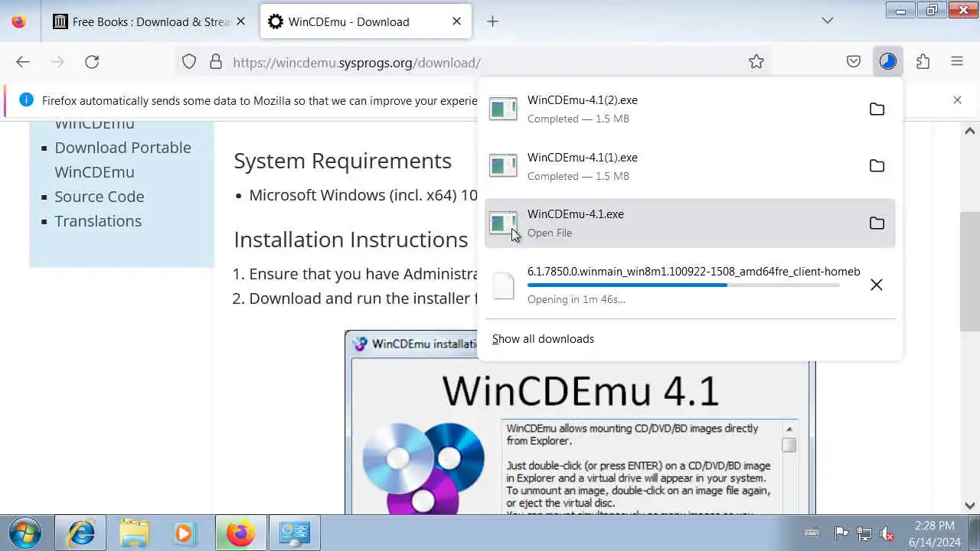Viewport: 980px width, 551px height.
Task: Click the Installation Instructions heading
Action: click(351, 240)
